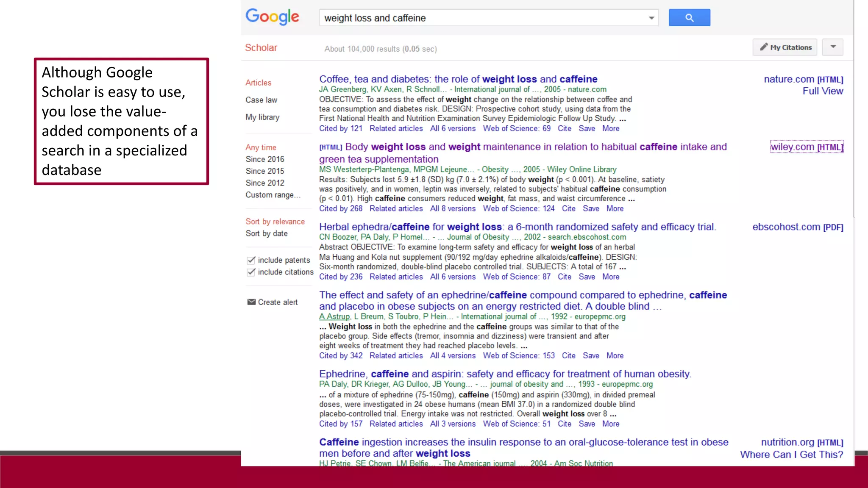Viewport: 868px width, 488px height.
Task: Toggle the include citations checkbox
Action: 251,272
